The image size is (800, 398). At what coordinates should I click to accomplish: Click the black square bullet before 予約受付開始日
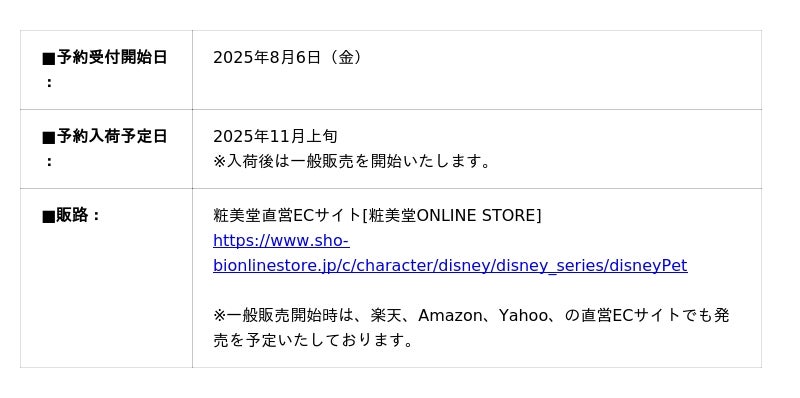pyautogui.click(x=48, y=59)
